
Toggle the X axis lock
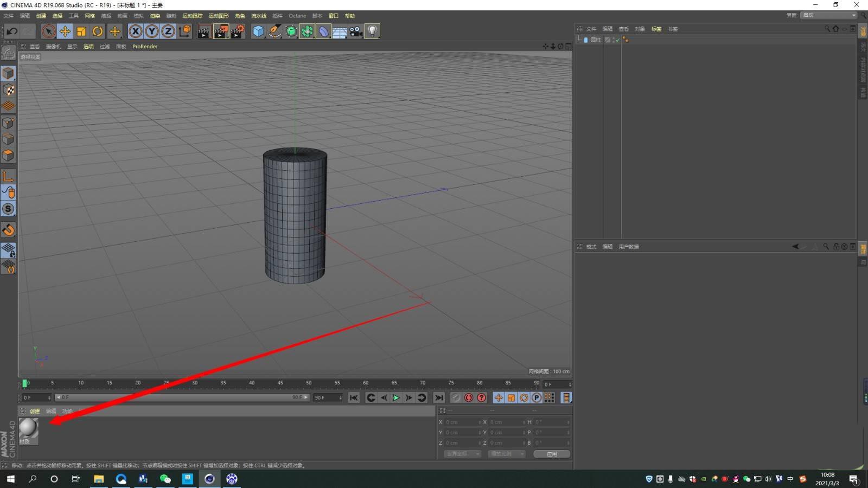point(135,31)
